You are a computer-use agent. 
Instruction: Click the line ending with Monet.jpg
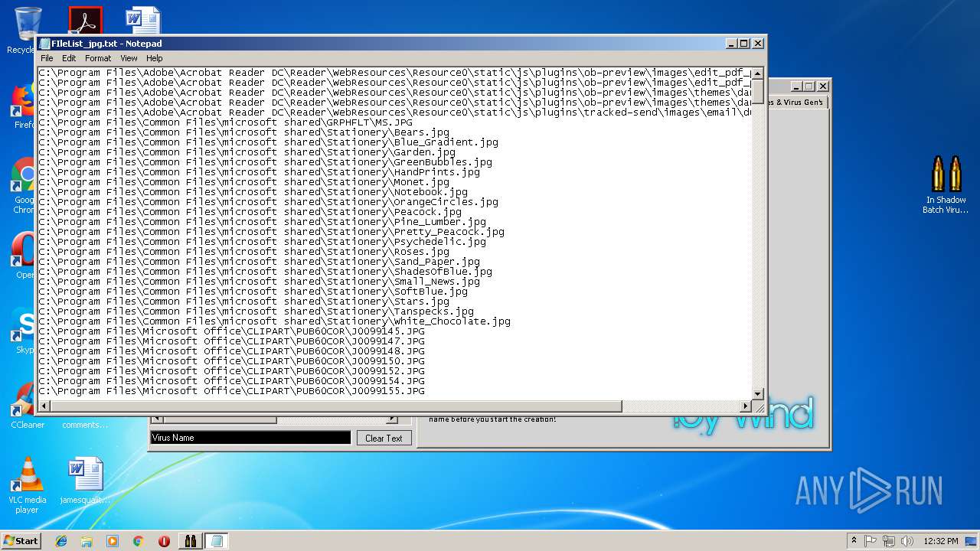coord(243,182)
